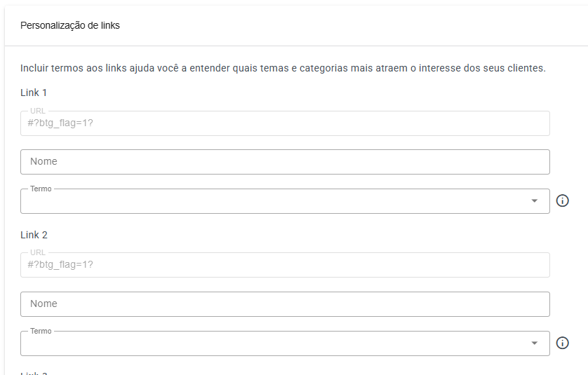Click the description text about including terms
The height and width of the screenshot is (375, 588).
[x=283, y=68]
